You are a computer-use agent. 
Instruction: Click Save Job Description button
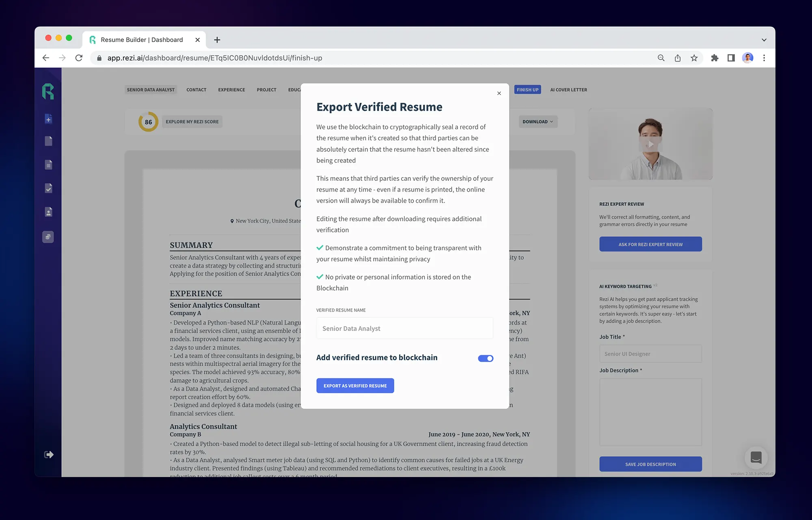pos(650,464)
